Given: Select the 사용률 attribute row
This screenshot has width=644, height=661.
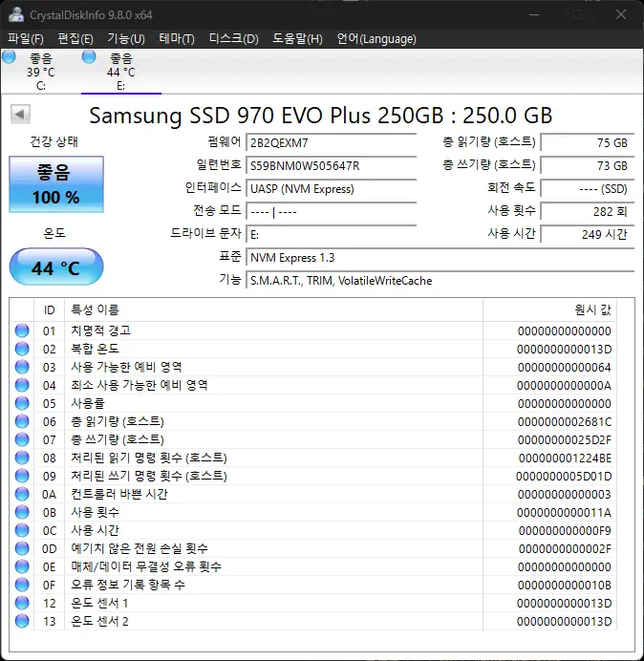Looking at the screenshot, I should pos(313,403).
